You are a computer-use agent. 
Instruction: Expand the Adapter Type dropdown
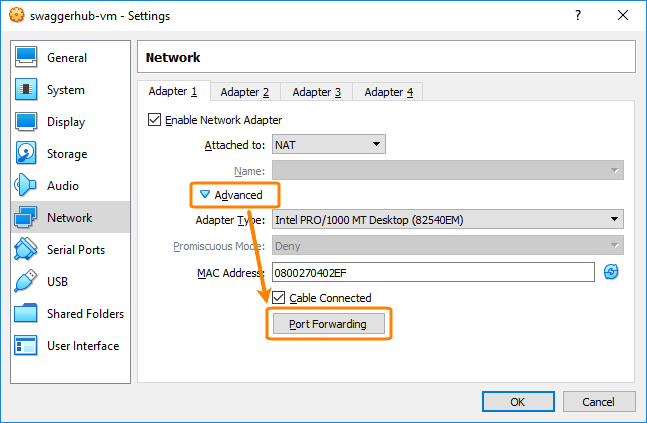(447, 220)
